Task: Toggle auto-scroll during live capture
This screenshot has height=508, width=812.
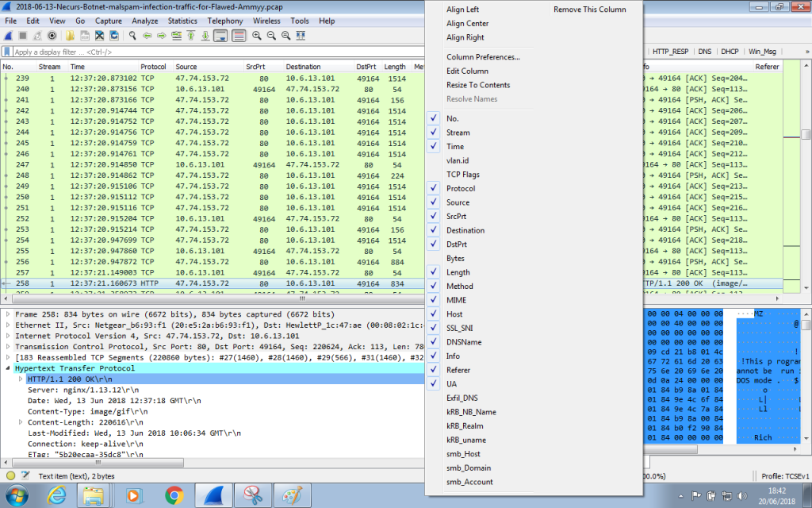Action: pyautogui.click(x=220, y=36)
